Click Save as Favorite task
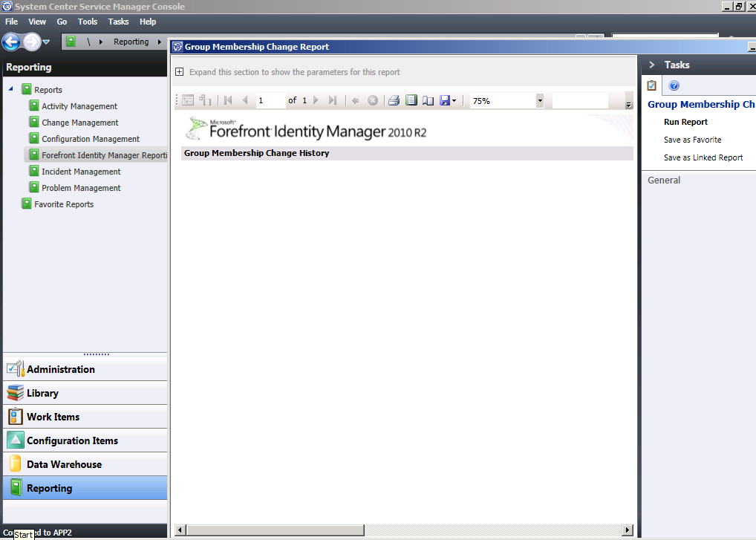The image size is (756, 540). [x=692, y=140]
